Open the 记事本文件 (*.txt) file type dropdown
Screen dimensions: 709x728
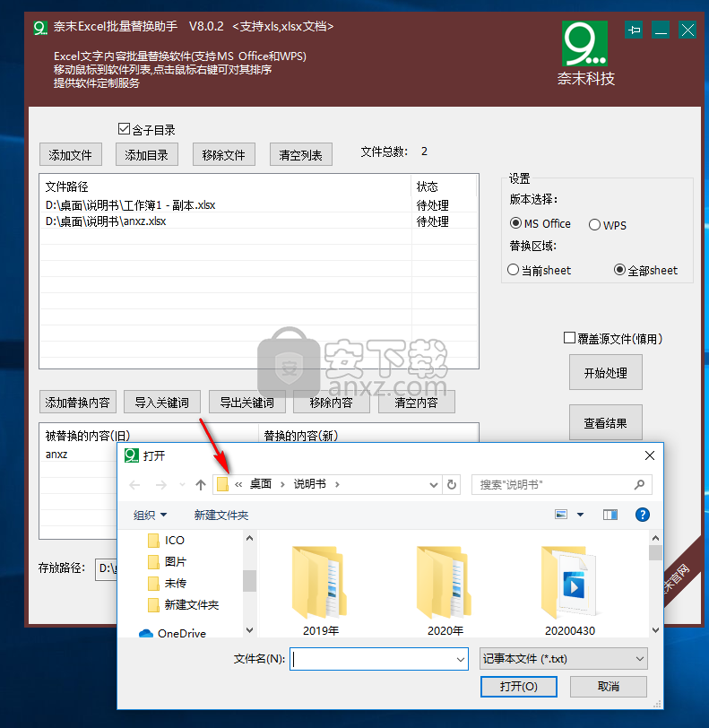click(x=564, y=659)
